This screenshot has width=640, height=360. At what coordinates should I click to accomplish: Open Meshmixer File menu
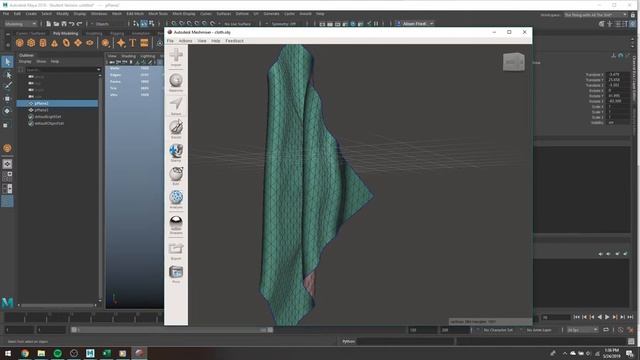tap(170, 41)
